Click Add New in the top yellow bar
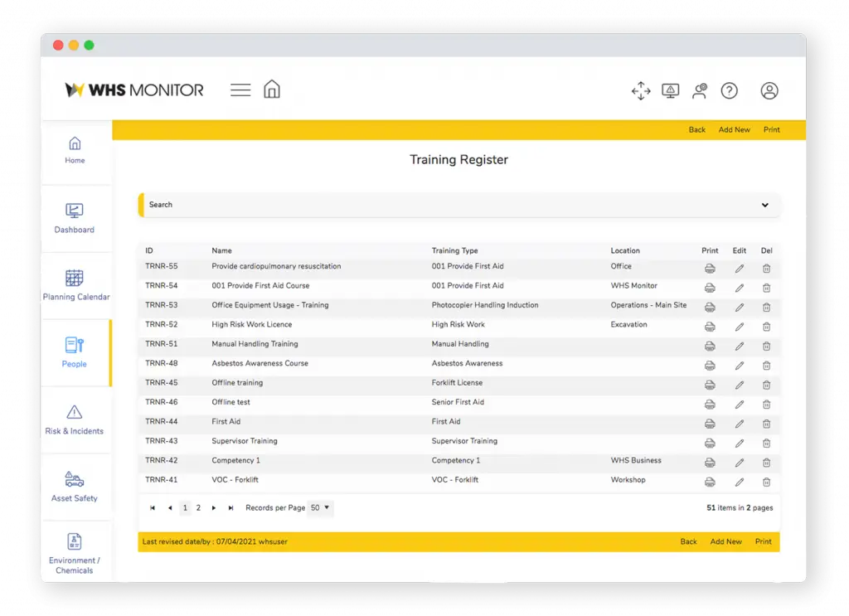 (734, 129)
